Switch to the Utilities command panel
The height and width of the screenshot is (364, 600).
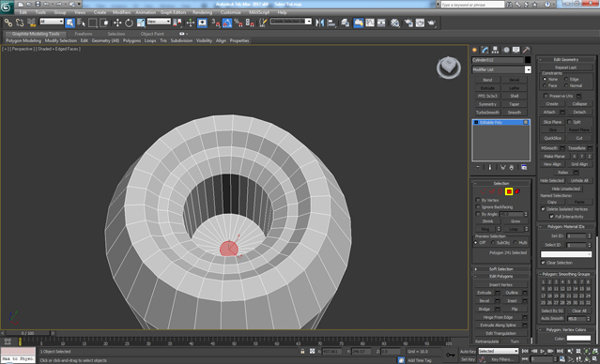point(527,50)
